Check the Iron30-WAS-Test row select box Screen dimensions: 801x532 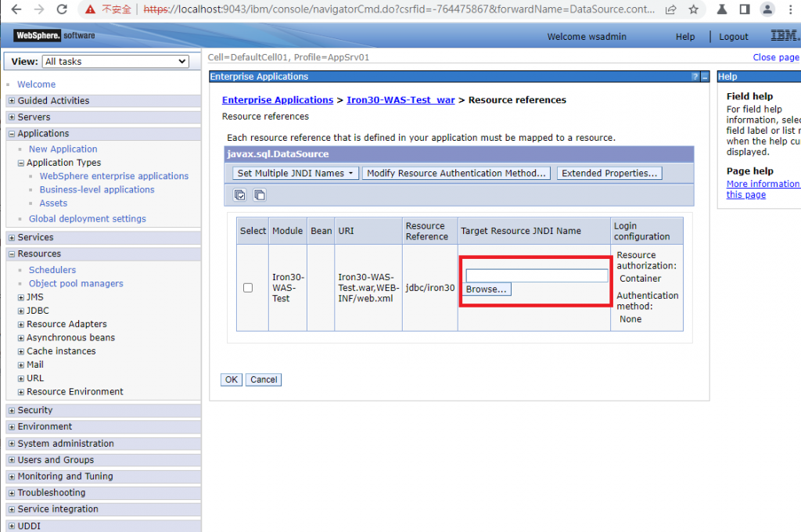tap(248, 288)
